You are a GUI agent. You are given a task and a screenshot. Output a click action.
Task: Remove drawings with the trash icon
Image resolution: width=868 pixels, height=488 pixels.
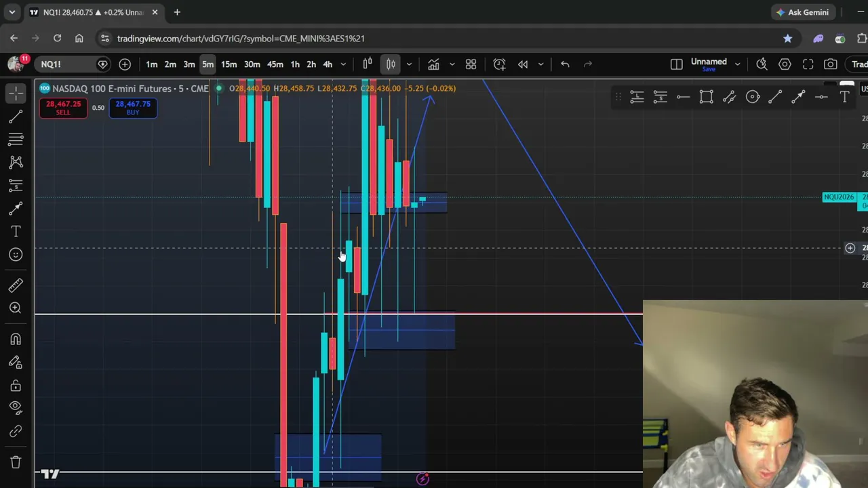(x=16, y=462)
